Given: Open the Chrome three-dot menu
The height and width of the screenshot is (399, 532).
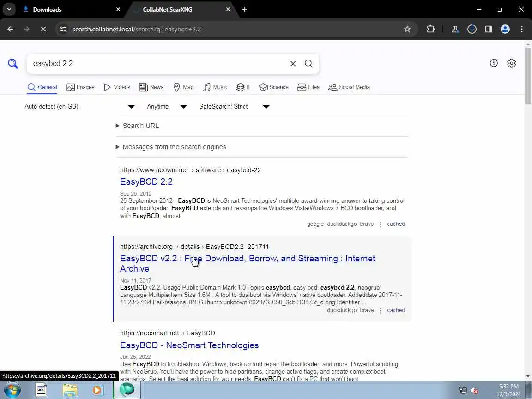Looking at the screenshot, I should click(x=521, y=29).
